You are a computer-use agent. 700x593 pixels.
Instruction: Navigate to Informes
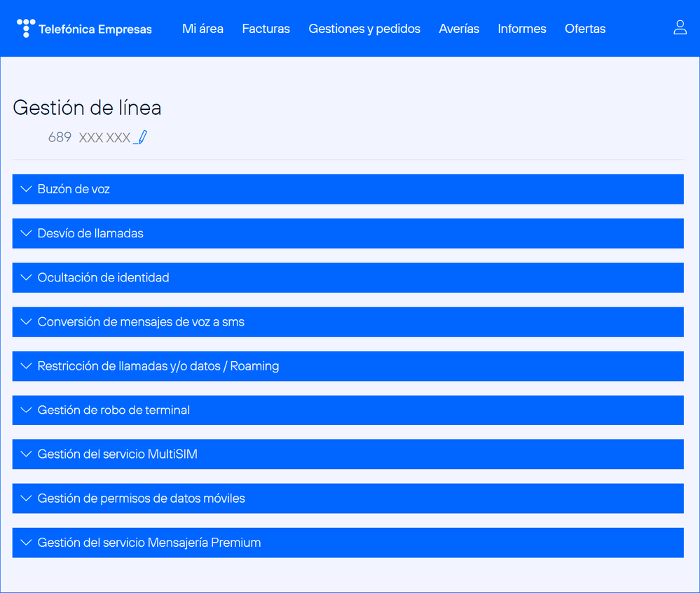pyautogui.click(x=522, y=29)
